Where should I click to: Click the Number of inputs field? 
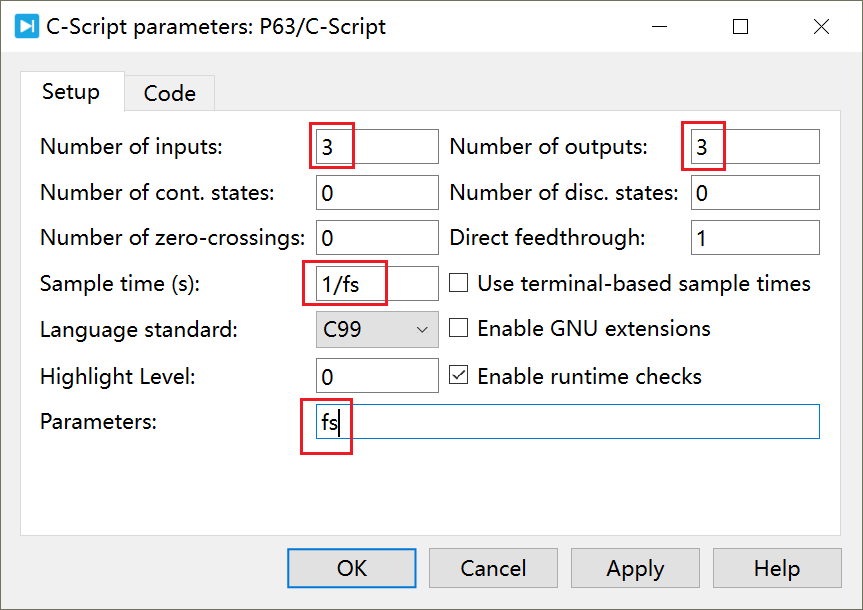click(376, 146)
